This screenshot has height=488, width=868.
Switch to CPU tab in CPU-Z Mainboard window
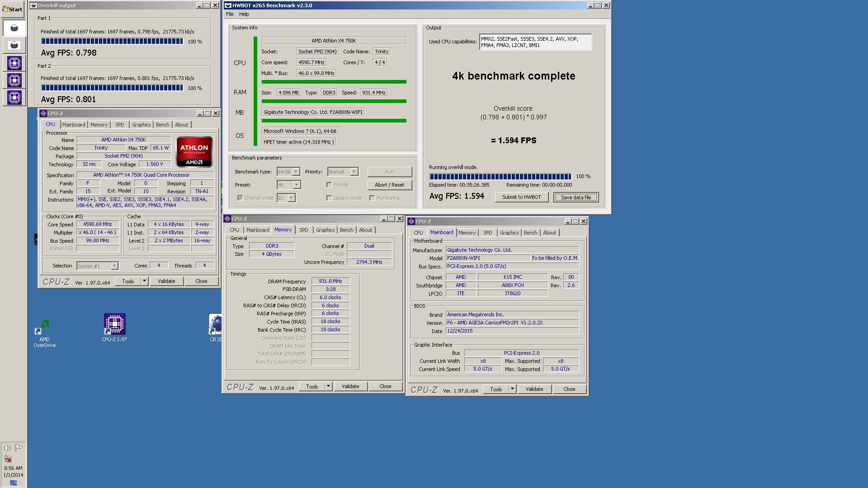tap(419, 233)
